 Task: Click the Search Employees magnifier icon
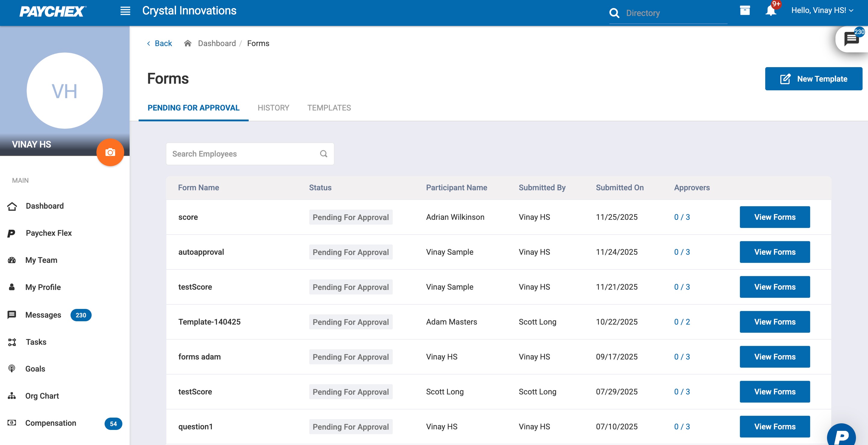point(323,154)
